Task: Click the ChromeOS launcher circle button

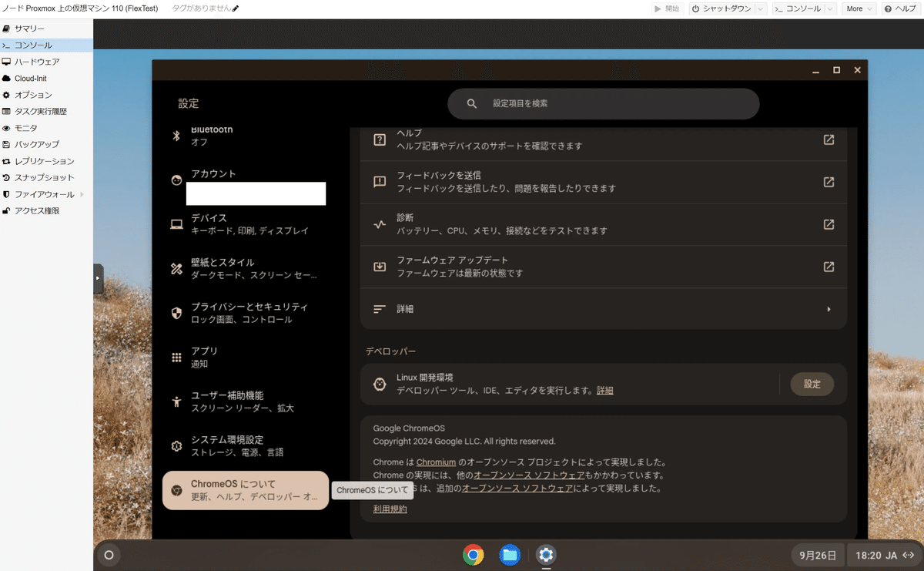Action: pos(109,555)
